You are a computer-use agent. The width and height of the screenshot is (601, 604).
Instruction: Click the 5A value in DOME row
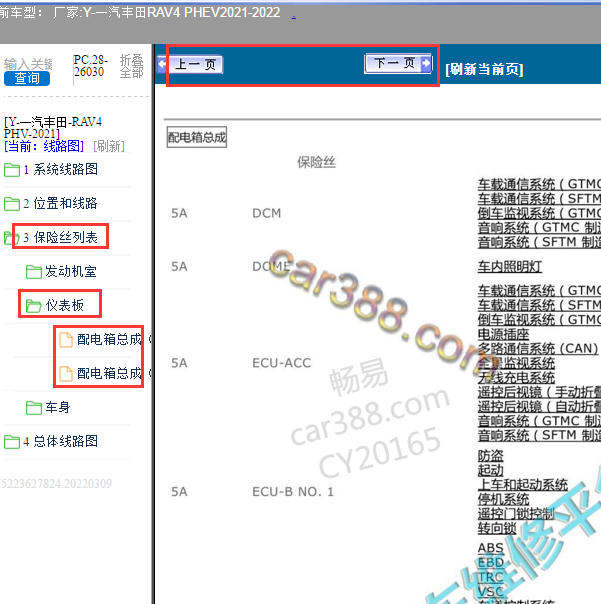179,266
